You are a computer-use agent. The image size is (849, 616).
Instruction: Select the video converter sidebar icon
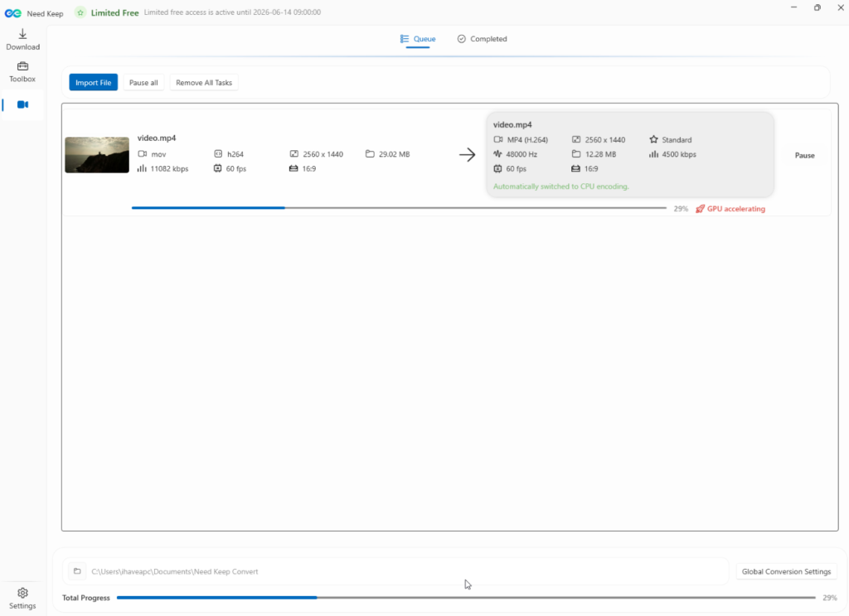(22, 104)
